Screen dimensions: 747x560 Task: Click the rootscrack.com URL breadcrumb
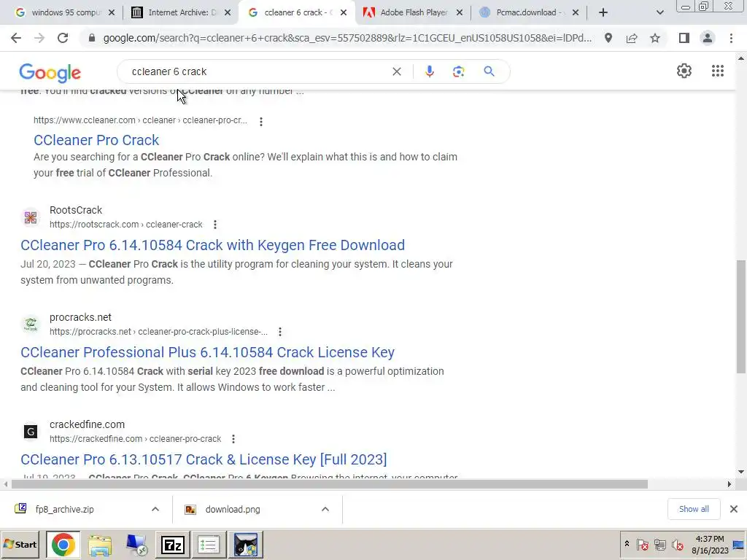125,225
